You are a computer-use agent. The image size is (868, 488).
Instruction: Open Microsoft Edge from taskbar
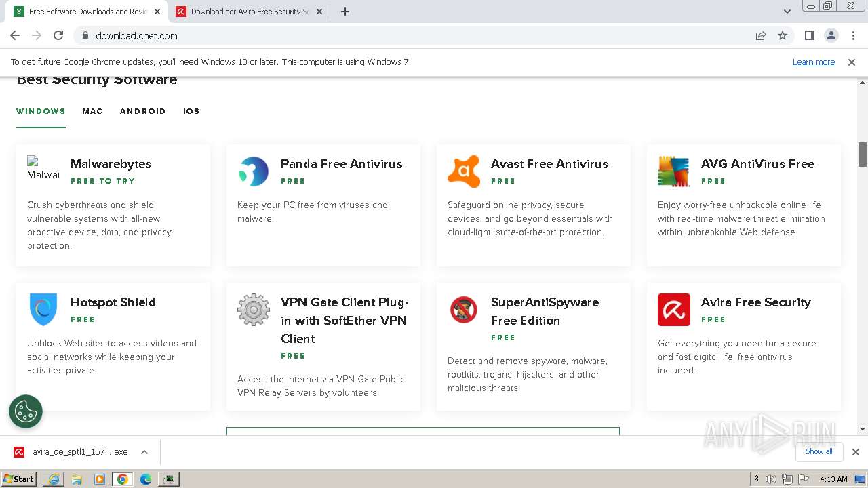pos(146,479)
